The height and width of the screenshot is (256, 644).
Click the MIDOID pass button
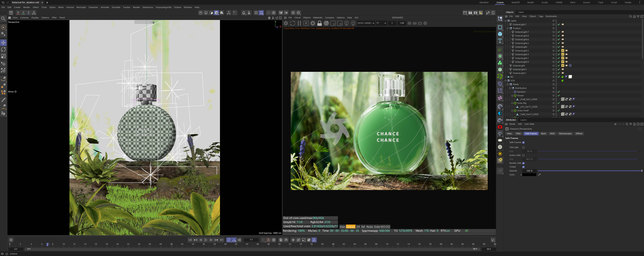tap(385, 227)
